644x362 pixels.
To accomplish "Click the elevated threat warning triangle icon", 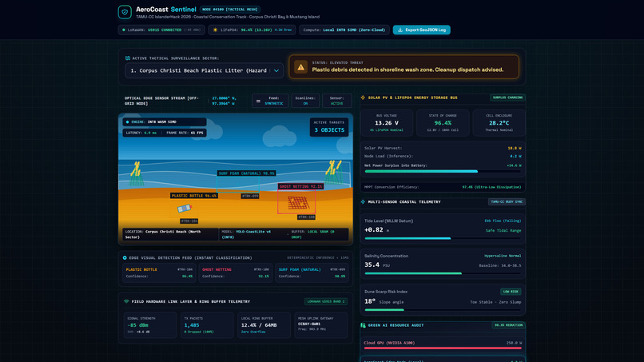I will pos(300,67).
